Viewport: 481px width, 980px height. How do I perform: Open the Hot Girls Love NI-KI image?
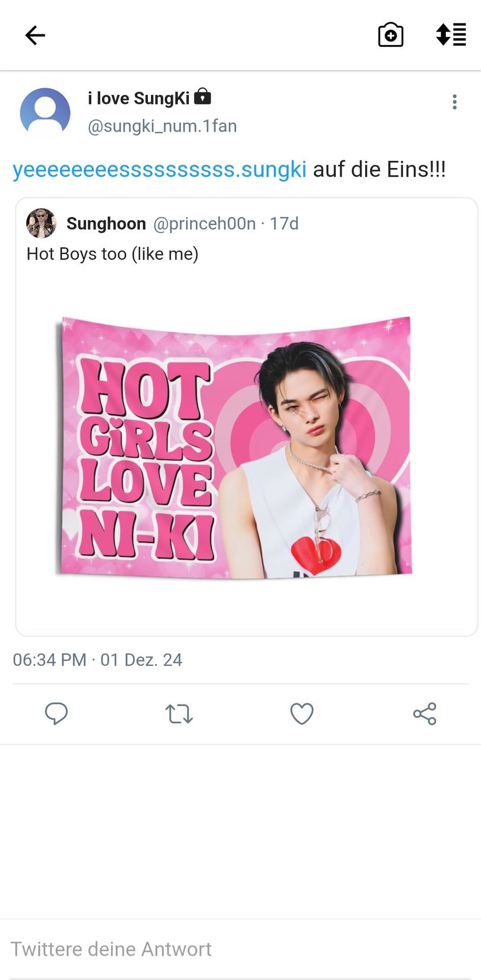pos(233,447)
